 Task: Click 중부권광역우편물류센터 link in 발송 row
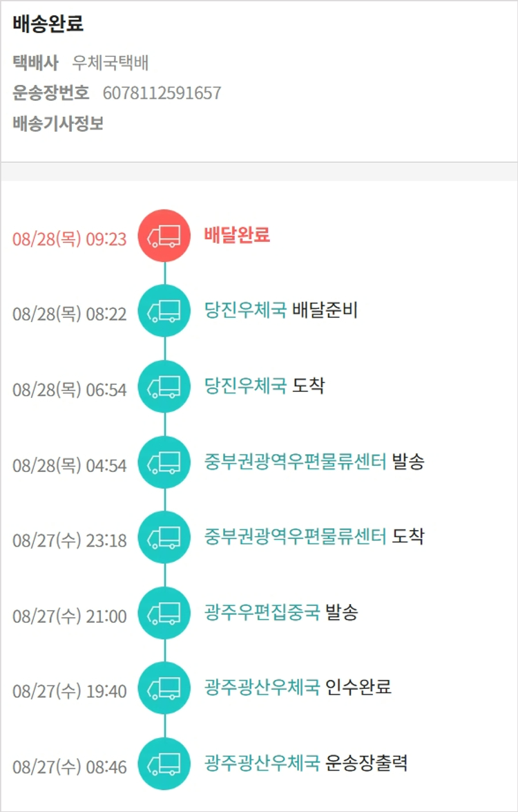(x=295, y=461)
